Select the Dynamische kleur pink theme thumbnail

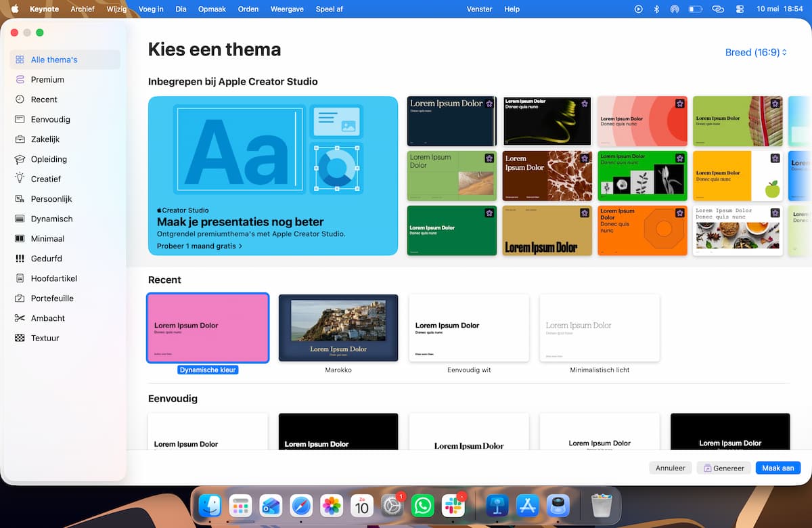tap(208, 328)
